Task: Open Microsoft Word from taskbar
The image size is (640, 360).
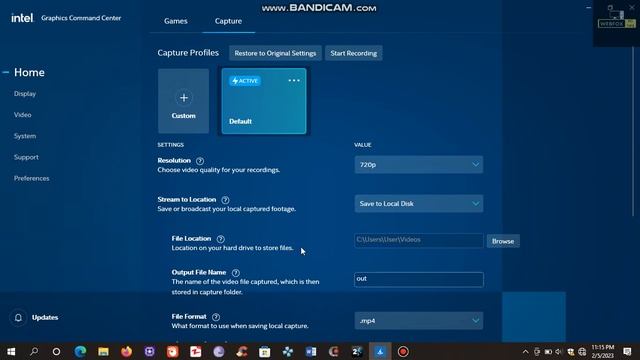Action: coord(311,351)
